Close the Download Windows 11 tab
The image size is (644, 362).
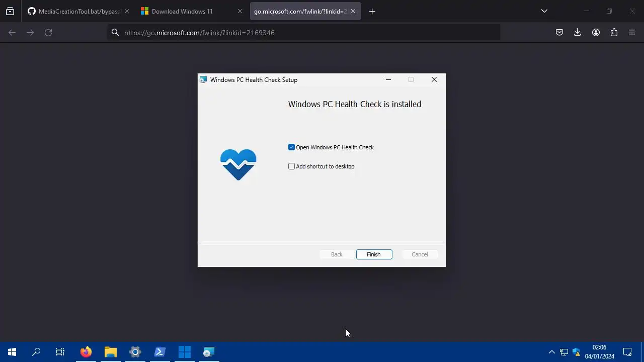point(240,11)
